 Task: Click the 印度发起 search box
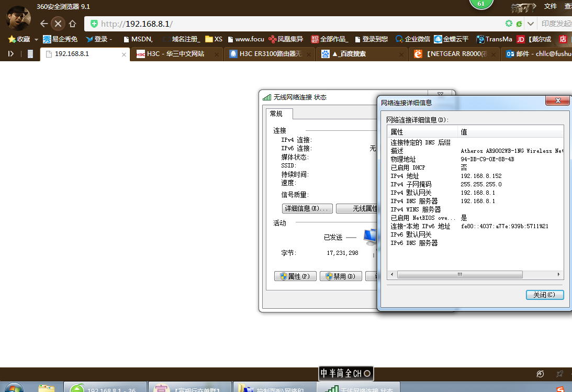556,24
